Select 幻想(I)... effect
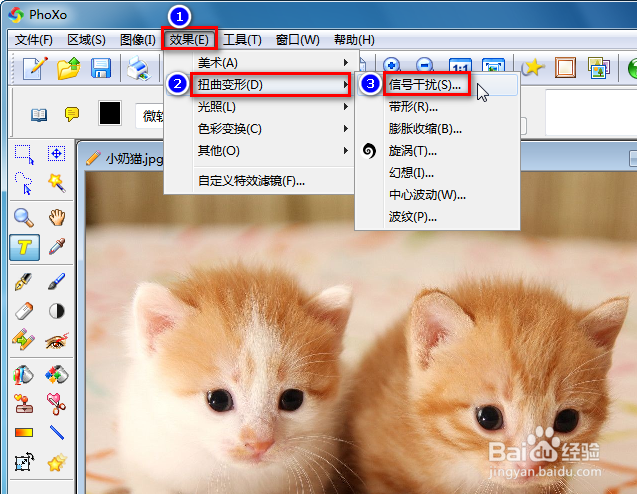 (438, 173)
